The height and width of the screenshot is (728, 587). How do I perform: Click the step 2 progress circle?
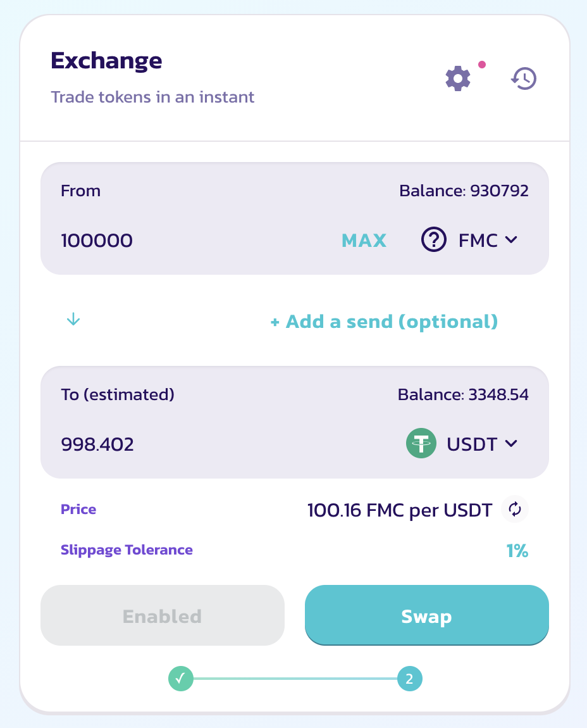[x=409, y=679]
